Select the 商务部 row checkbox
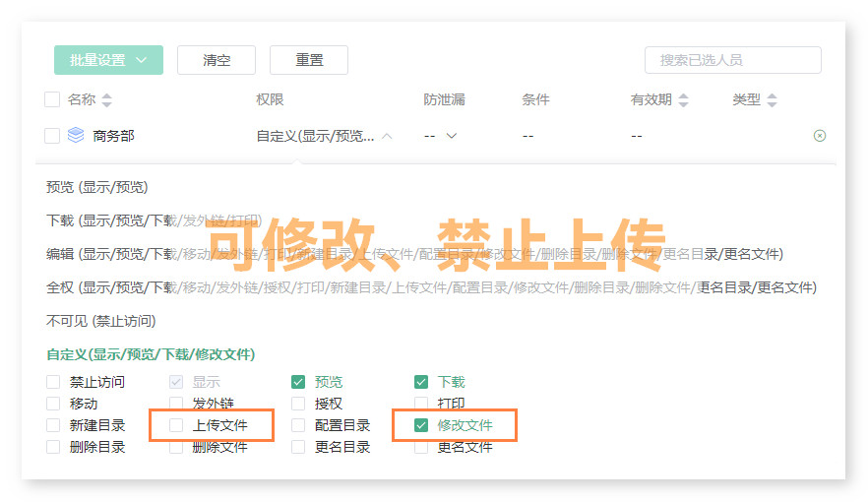The height and width of the screenshot is (502, 868). pyautogui.click(x=52, y=136)
